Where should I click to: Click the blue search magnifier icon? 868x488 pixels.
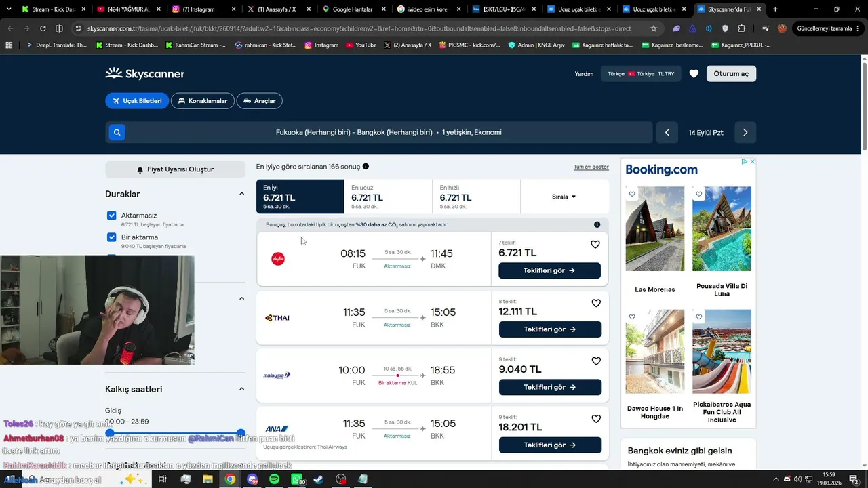tap(117, 132)
